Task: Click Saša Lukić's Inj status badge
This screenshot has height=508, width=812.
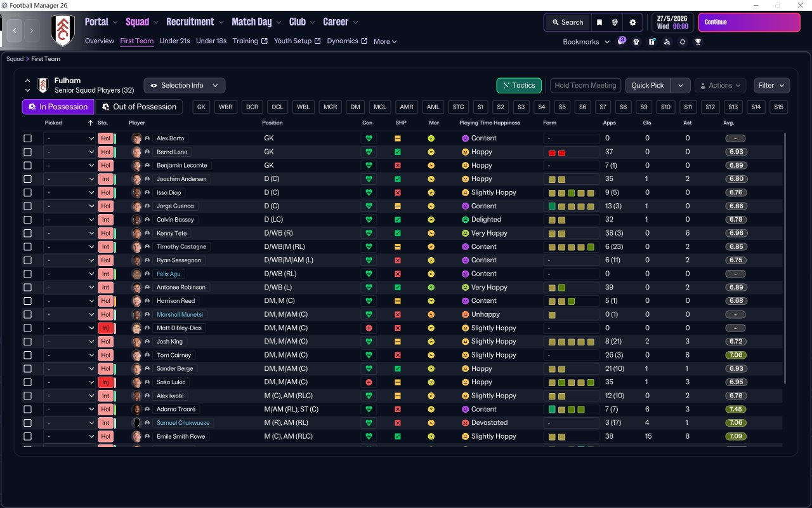Action: pyautogui.click(x=106, y=382)
